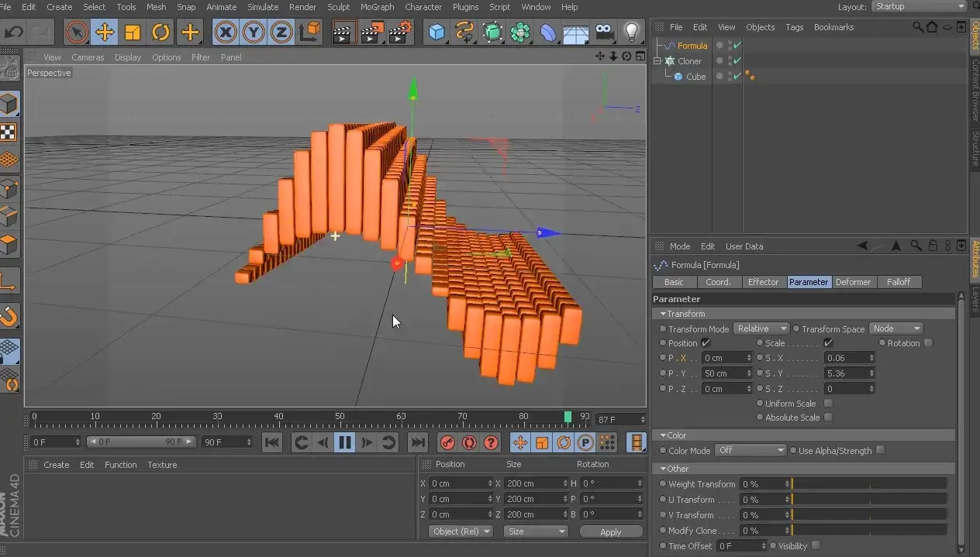
Task: Open the Transform Mode dropdown
Action: click(x=761, y=328)
